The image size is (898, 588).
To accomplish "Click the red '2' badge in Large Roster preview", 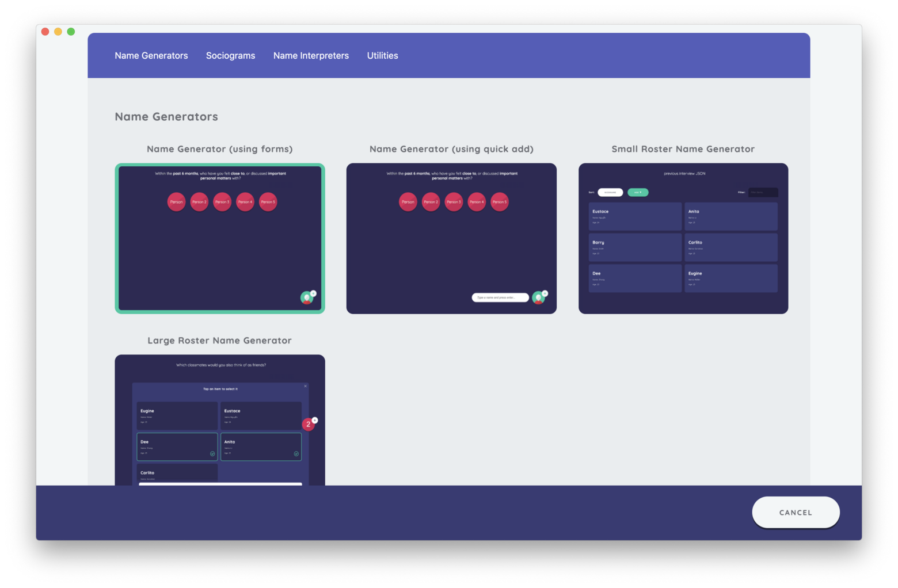I will 309,425.
